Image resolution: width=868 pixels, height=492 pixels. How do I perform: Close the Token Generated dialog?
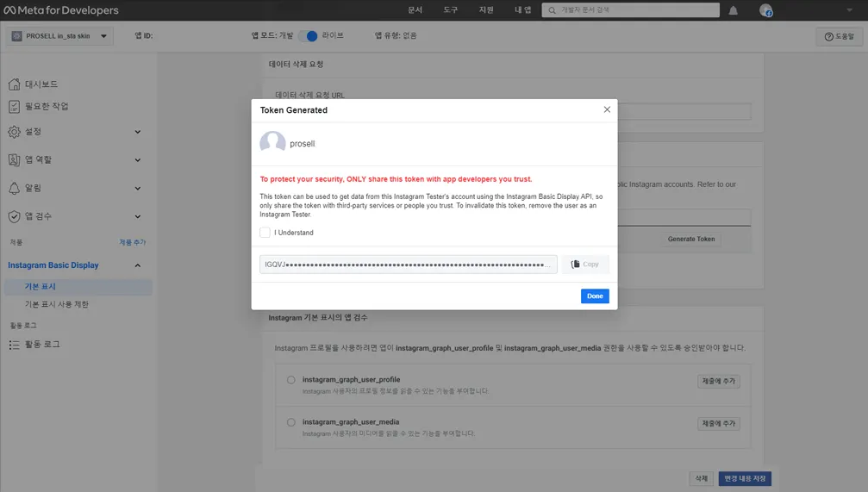(x=608, y=109)
